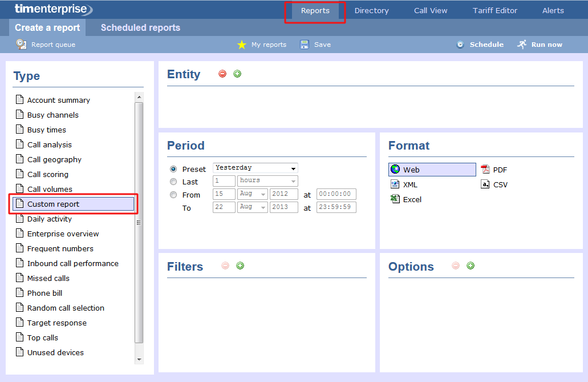Switch to the Scheduled reports tab
This screenshot has height=382, width=588.
click(140, 27)
